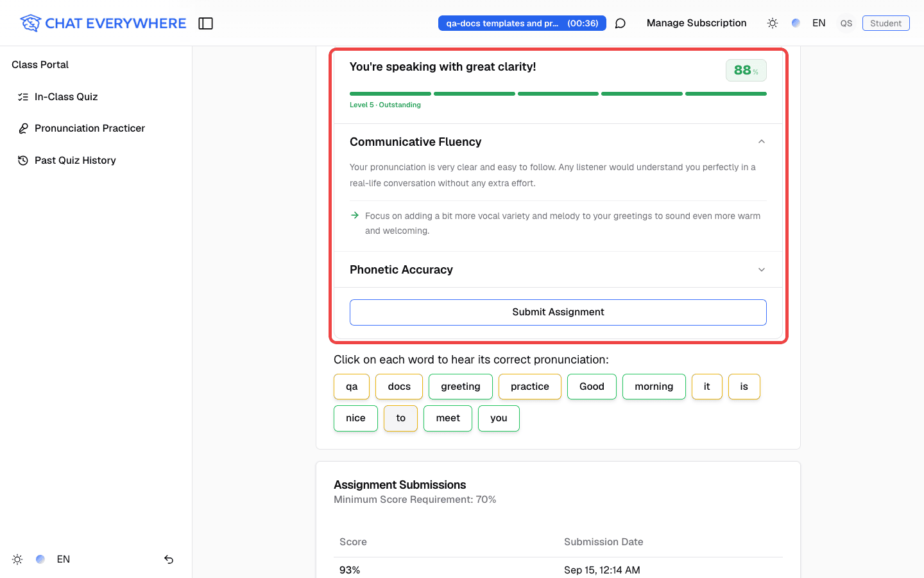Viewport: 924px width, 578px height.
Task: Click the qa-docs templates timer pill
Action: pyautogui.click(x=522, y=23)
